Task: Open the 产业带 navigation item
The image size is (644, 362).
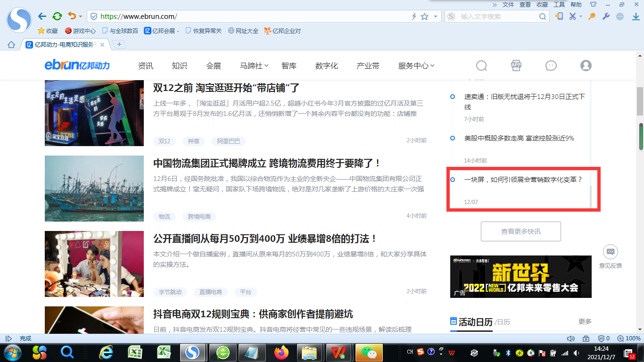Action: [368, 66]
